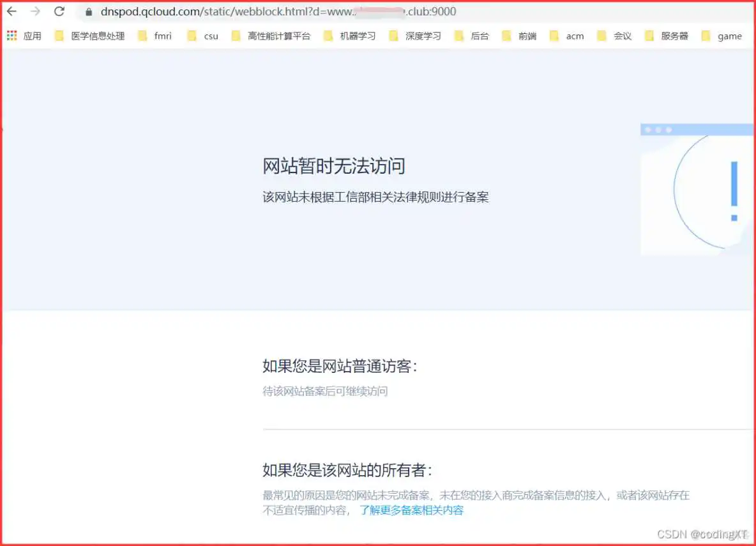This screenshot has width=756, height=546.
Task: Click the page reload button
Action: pos(59,11)
